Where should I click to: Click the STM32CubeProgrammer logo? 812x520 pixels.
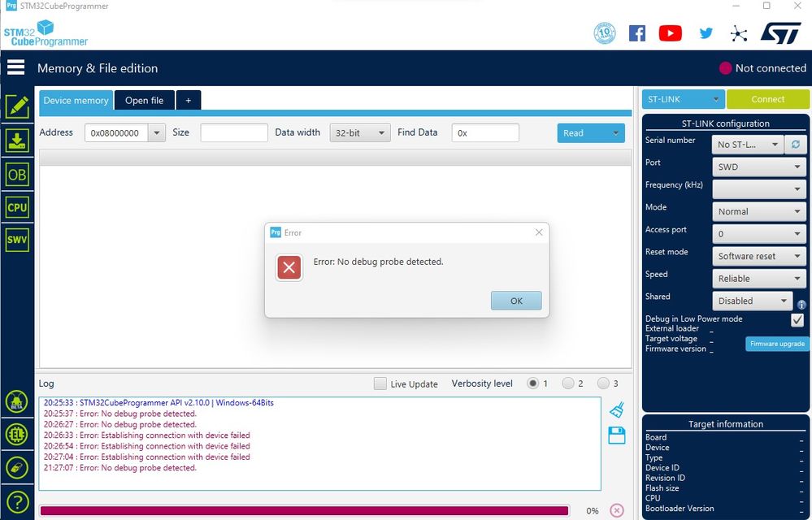click(x=46, y=33)
